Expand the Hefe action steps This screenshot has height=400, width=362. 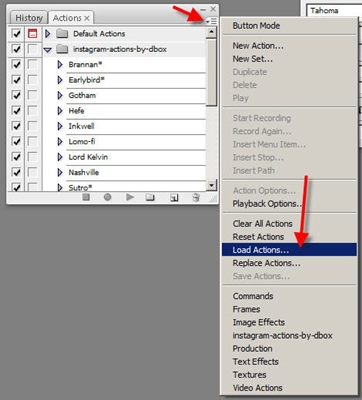[x=60, y=110]
